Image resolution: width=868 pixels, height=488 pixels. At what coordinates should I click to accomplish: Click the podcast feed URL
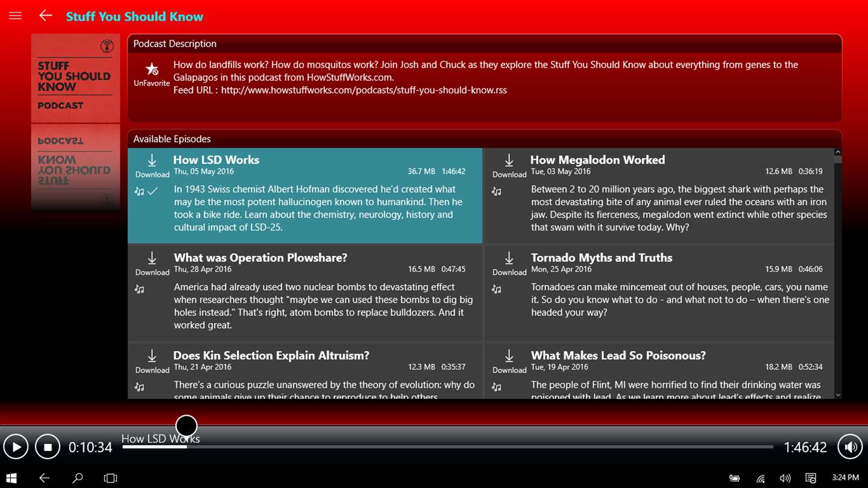point(363,90)
